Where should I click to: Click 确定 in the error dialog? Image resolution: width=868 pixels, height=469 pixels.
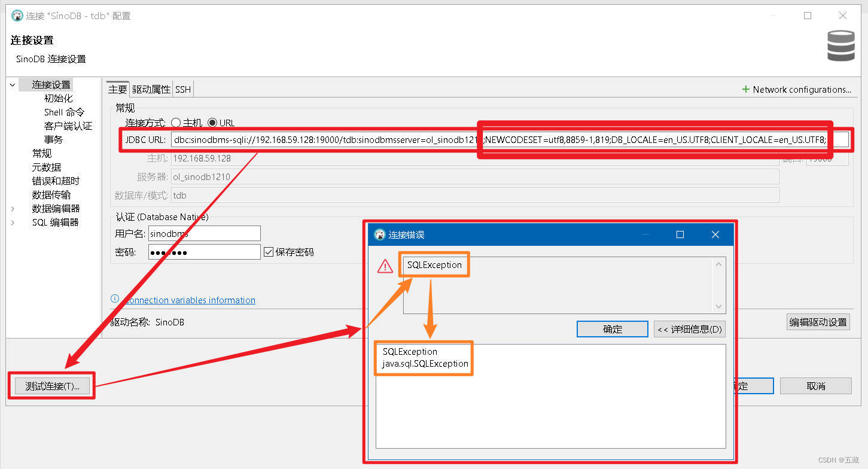click(x=613, y=329)
